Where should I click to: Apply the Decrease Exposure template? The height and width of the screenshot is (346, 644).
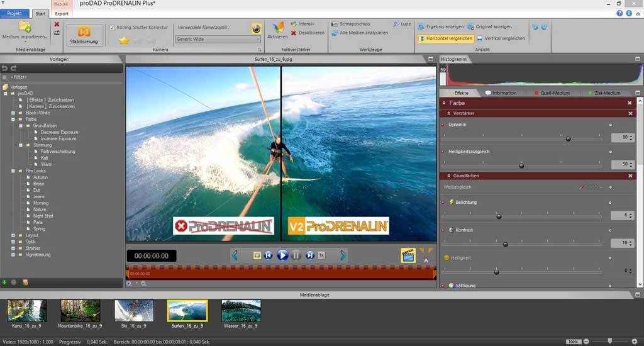60,132
